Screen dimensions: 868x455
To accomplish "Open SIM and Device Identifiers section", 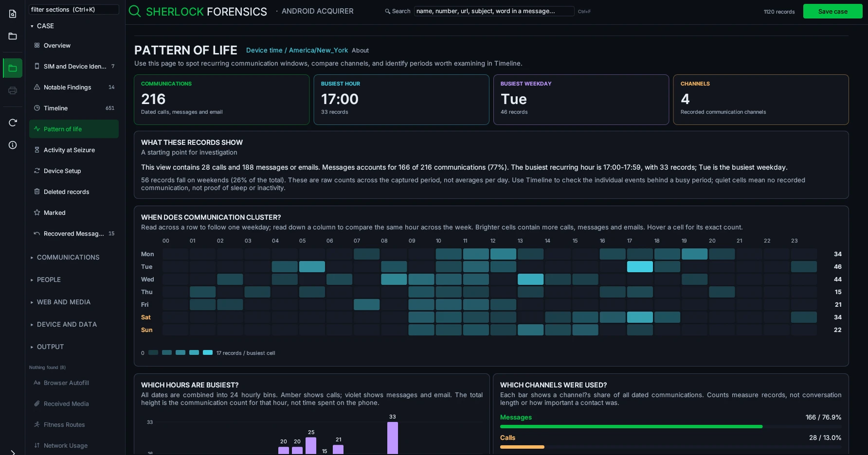I will pos(74,66).
